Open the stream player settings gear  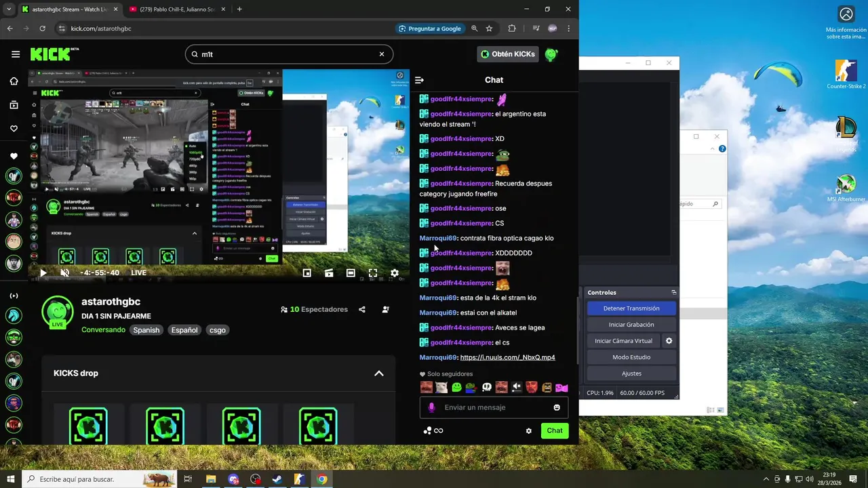tap(395, 273)
